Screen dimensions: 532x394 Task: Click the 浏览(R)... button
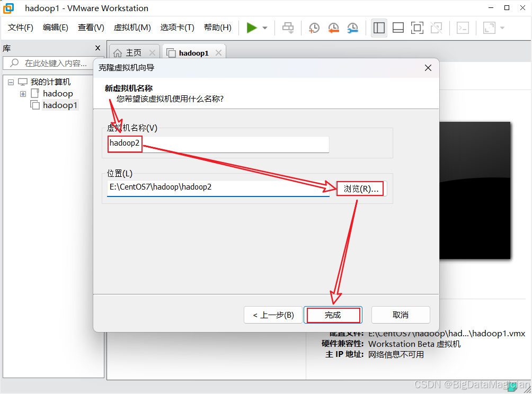click(x=361, y=189)
